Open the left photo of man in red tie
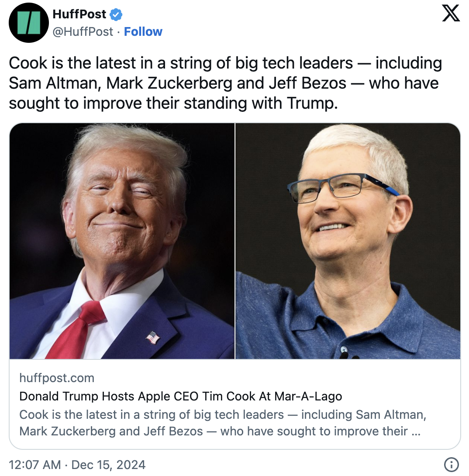 (122, 241)
